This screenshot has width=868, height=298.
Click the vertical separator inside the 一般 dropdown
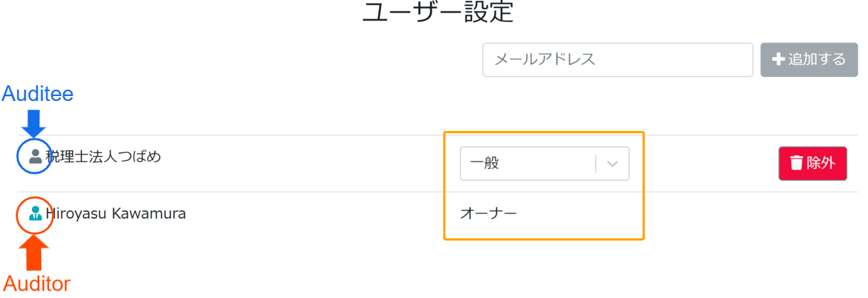pos(595,164)
